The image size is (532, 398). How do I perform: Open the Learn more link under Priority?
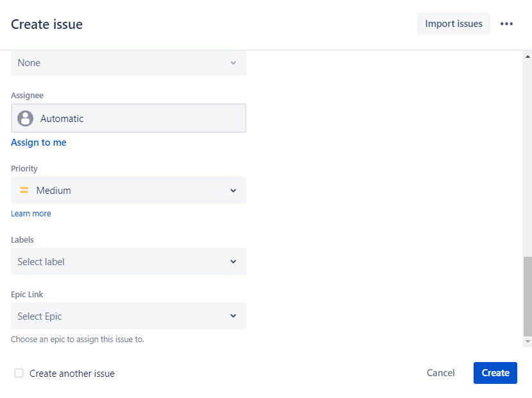(31, 214)
